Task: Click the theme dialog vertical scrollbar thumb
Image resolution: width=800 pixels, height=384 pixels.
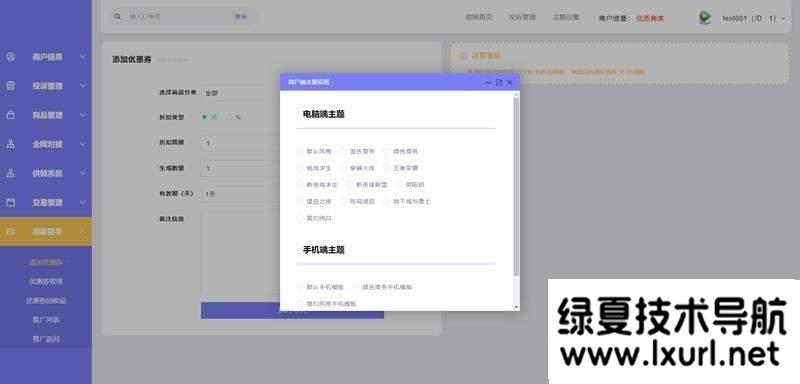Action: pos(516,187)
